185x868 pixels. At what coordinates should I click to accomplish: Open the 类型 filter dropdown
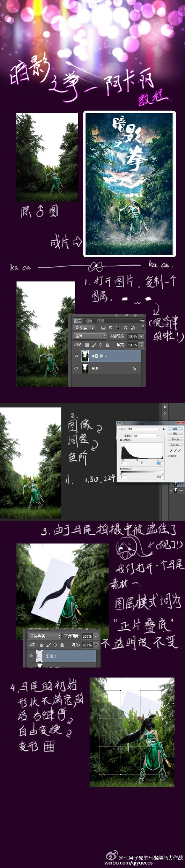click(x=84, y=327)
